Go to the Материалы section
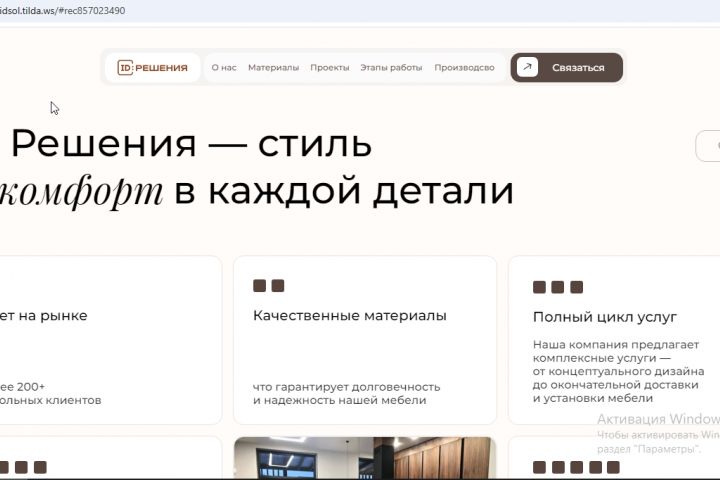The height and width of the screenshot is (480, 720). tap(273, 68)
